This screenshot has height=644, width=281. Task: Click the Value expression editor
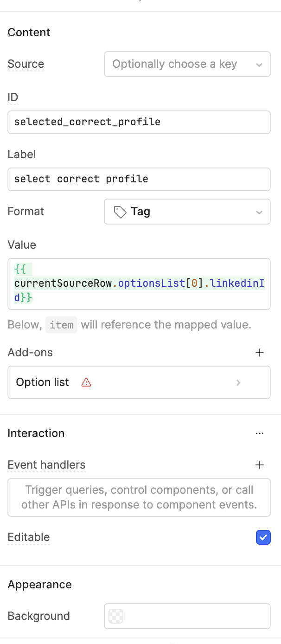[x=139, y=283]
